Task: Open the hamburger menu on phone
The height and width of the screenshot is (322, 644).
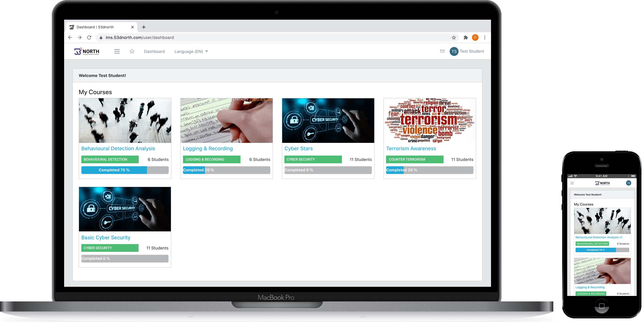Action: point(572,183)
